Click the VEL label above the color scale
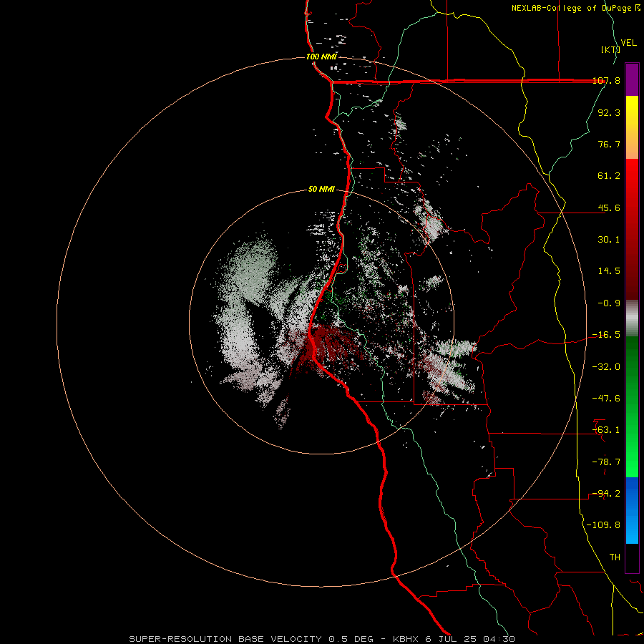Image resolution: width=644 pixels, height=644 pixels. 628,43
